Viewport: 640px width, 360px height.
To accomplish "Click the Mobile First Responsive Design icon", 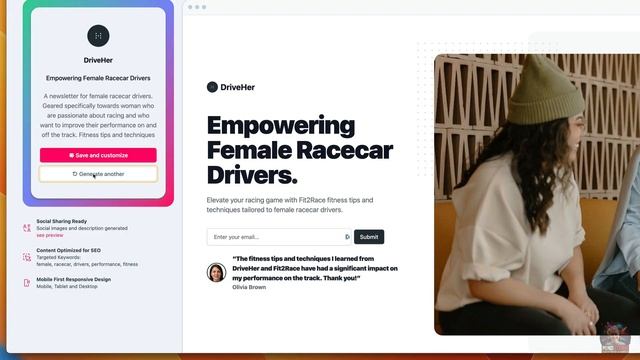I will click(x=27, y=283).
